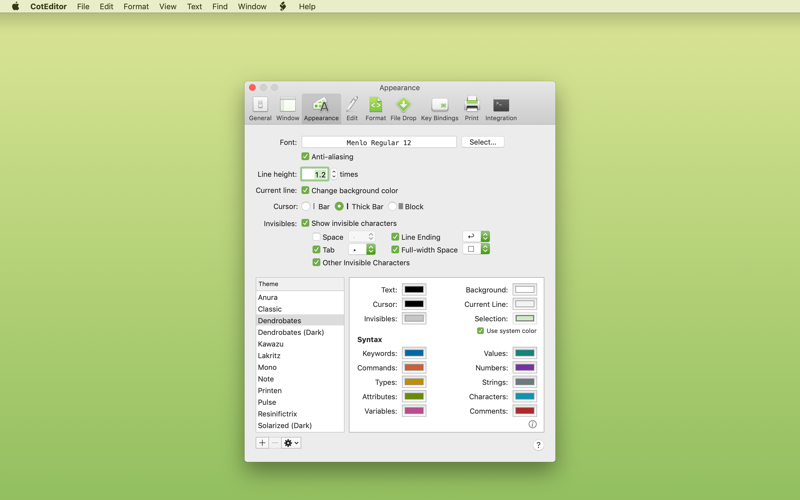Select the Resinifictrix theme
800x500 pixels.
[x=300, y=414]
